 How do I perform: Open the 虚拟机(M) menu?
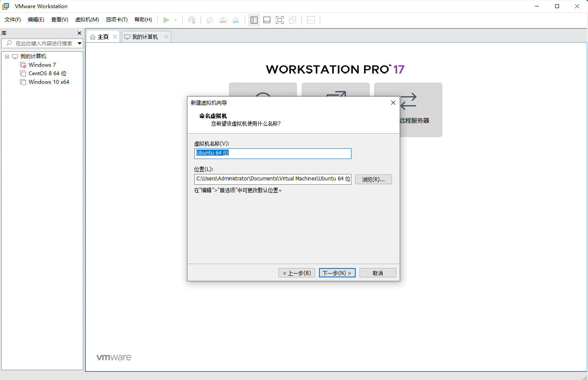87,20
